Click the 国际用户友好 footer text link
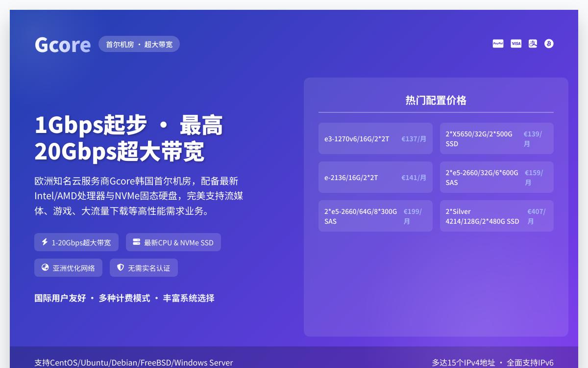 (x=61, y=298)
